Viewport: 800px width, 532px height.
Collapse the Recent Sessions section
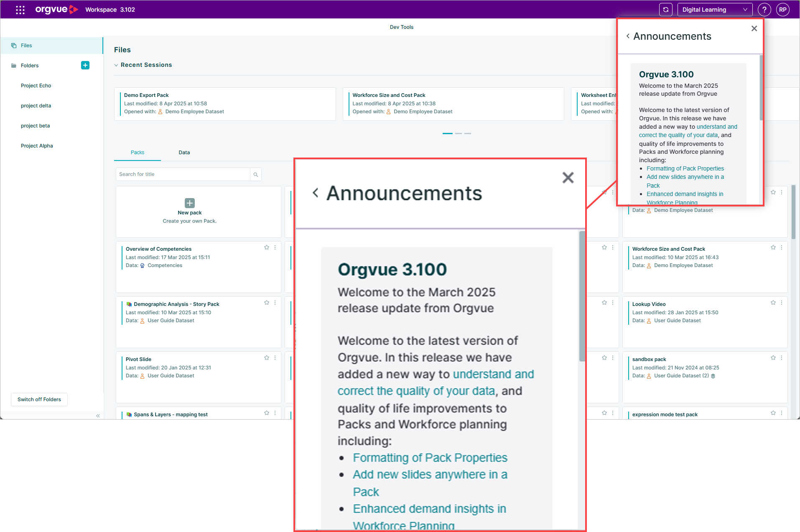click(116, 65)
